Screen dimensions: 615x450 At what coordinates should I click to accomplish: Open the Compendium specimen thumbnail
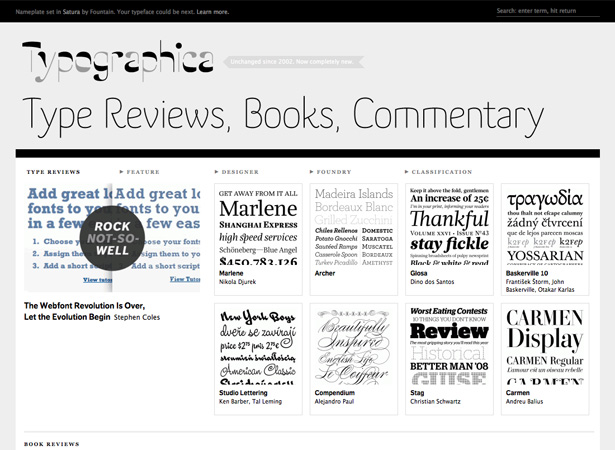coord(354,346)
